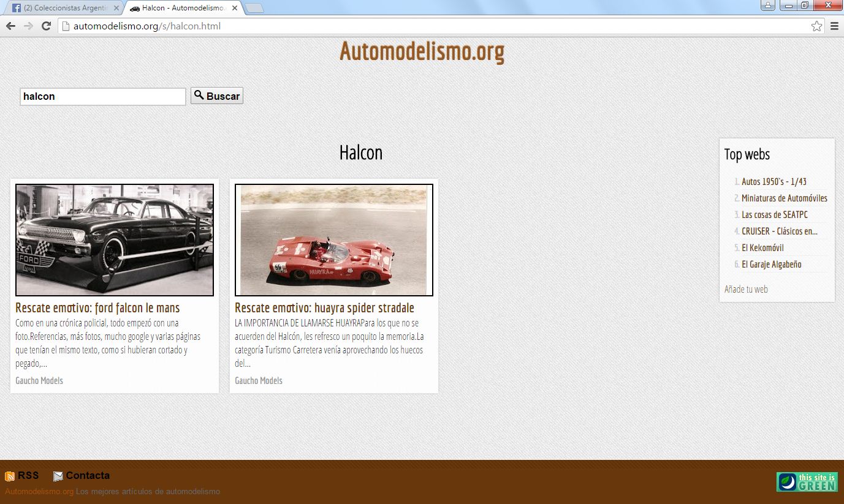Restore down the Chrome window
The height and width of the screenshot is (504, 844).
pyautogui.click(x=805, y=5)
